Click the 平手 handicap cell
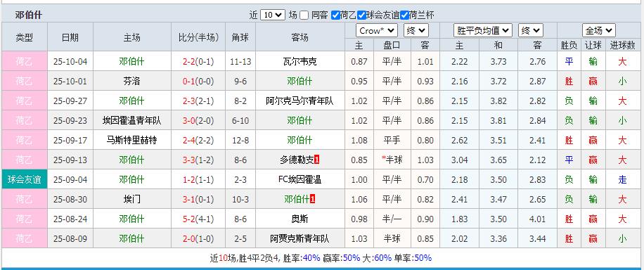This screenshot has height=270, width=644. tap(392, 141)
